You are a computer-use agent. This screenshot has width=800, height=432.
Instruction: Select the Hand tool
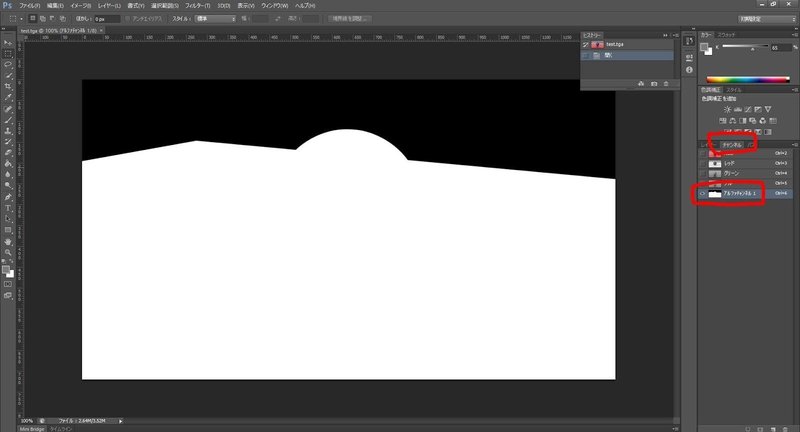click(x=8, y=241)
